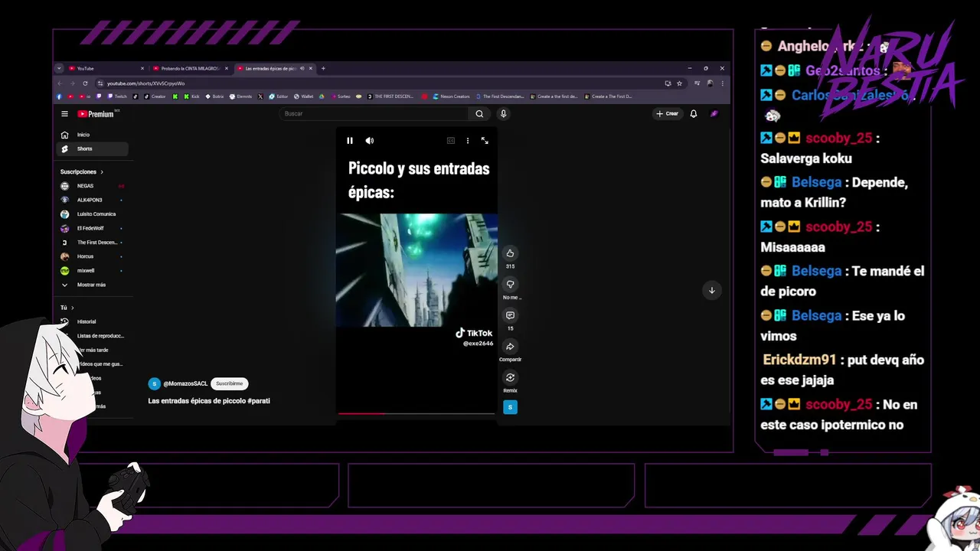Open The First Descendant channel in sidebar
The image size is (980, 551).
pos(93,243)
